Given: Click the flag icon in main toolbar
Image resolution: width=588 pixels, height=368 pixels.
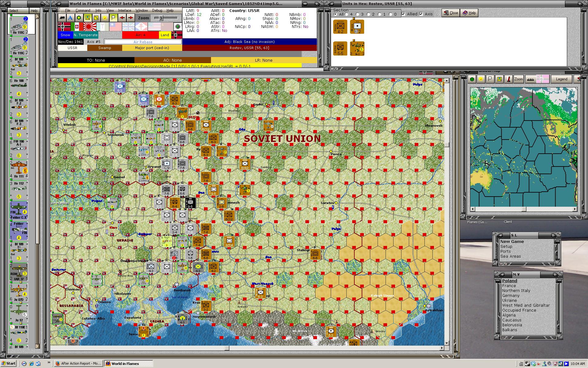Looking at the screenshot, I should pyautogui.click(x=113, y=18).
